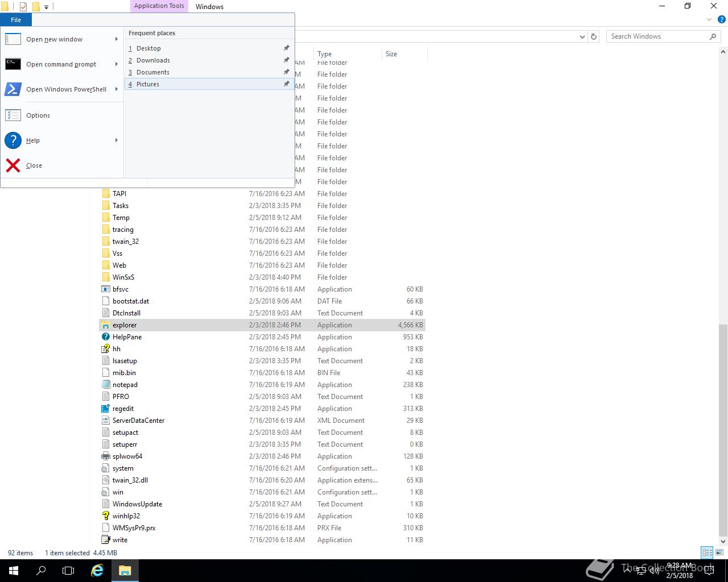Focus the Search Windows input field
This screenshot has width=728, height=582.
(657, 36)
